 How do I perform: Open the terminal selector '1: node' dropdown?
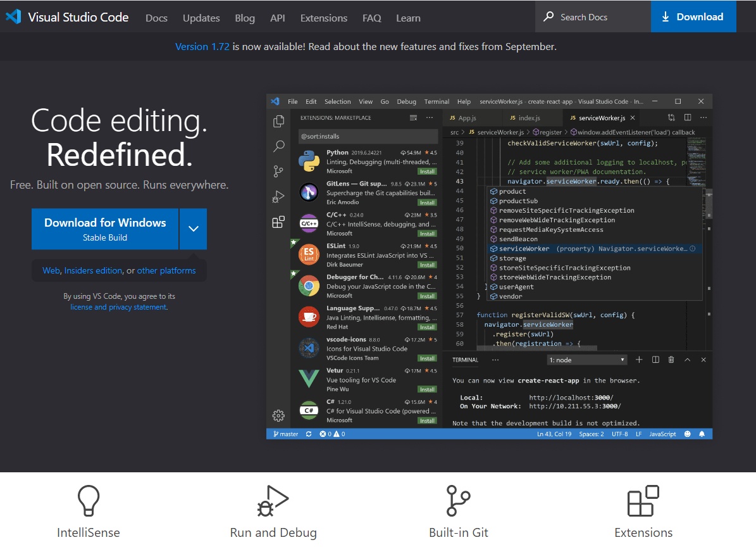point(586,360)
